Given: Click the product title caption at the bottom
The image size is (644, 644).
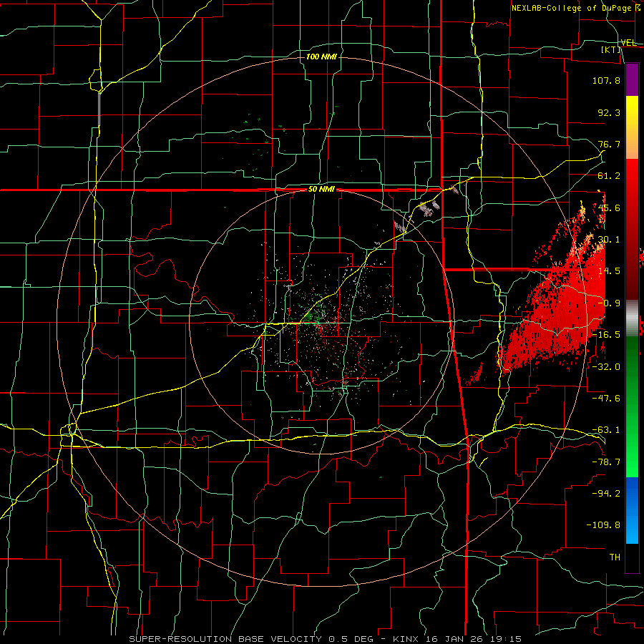Looking at the screenshot, I should point(326,639).
